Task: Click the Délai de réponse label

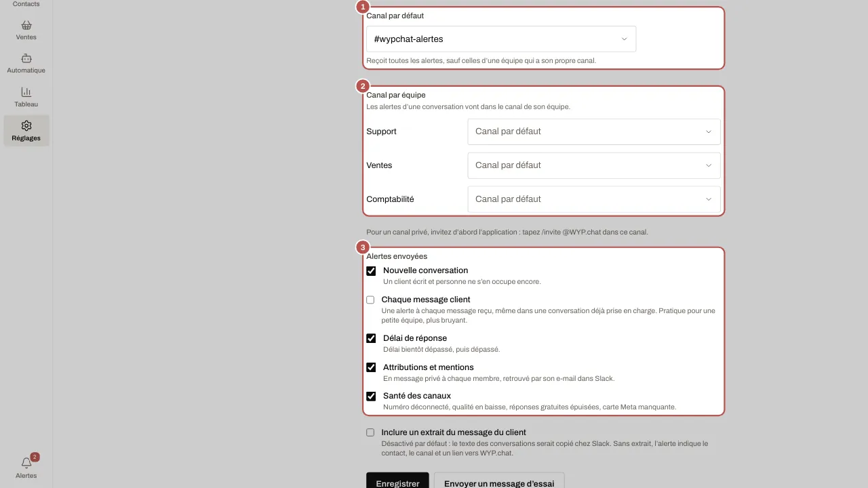Action: click(x=415, y=338)
